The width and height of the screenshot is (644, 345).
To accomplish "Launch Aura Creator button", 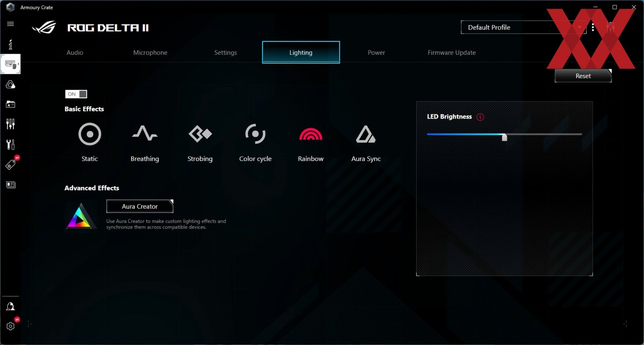I will tap(140, 206).
